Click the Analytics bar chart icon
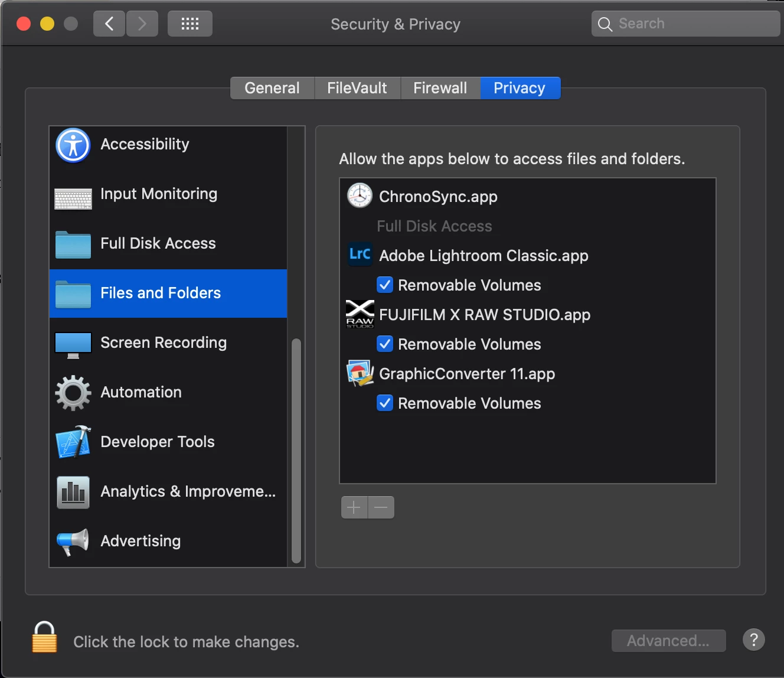Image resolution: width=784 pixels, height=678 pixels. [73, 492]
